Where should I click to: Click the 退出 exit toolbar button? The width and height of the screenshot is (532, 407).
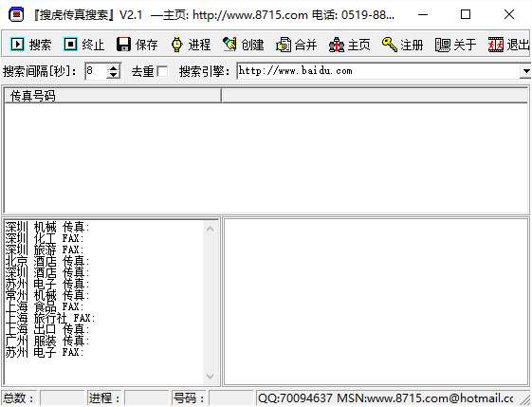point(508,45)
